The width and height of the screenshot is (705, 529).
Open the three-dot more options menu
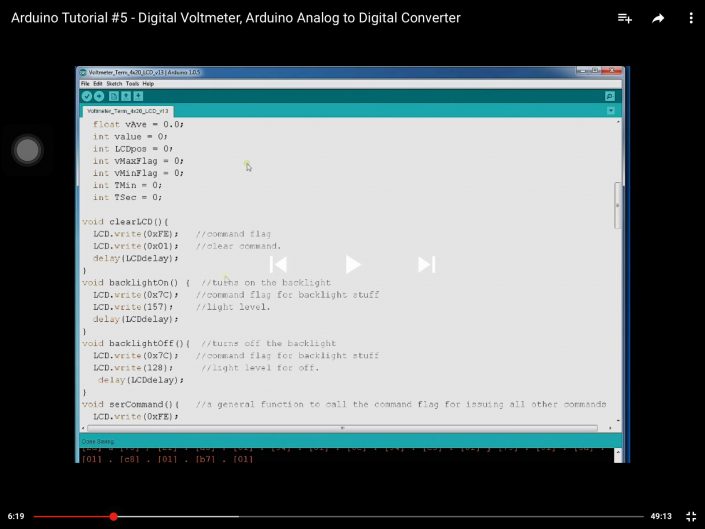pos(691,18)
